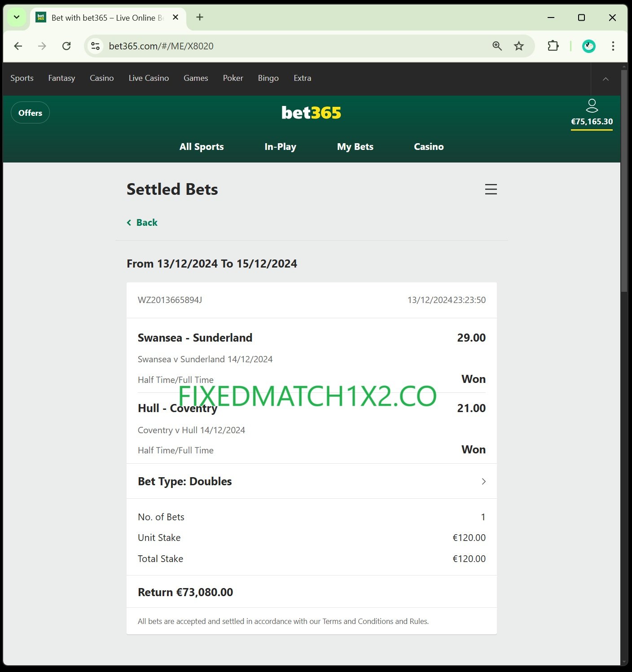Click bet reference WZ2013665894J

[170, 300]
